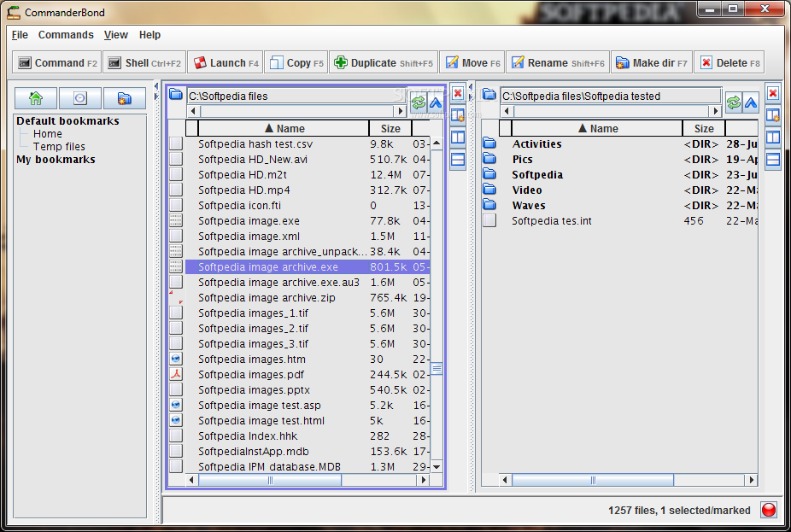
Task: Click the Duplicate Shift+F5 button
Action: (x=384, y=62)
